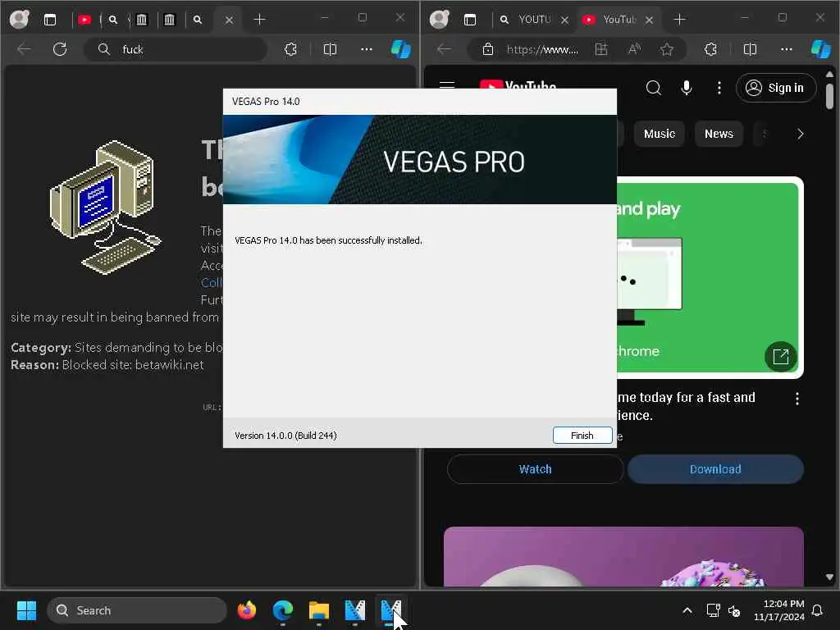This screenshot has height=630, width=840.
Task: Open Extensions in right Edge window
Action: [x=711, y=49]
